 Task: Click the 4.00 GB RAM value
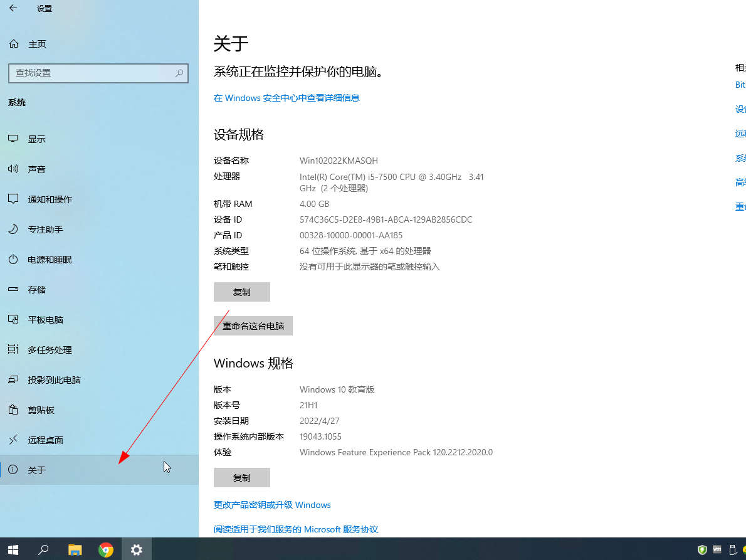tap(315, 204)
